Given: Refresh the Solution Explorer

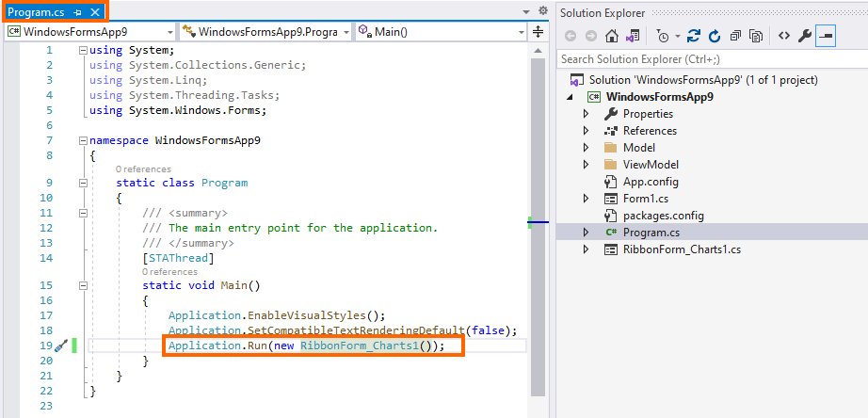Looking at the screenshot, I should (715, 36).
